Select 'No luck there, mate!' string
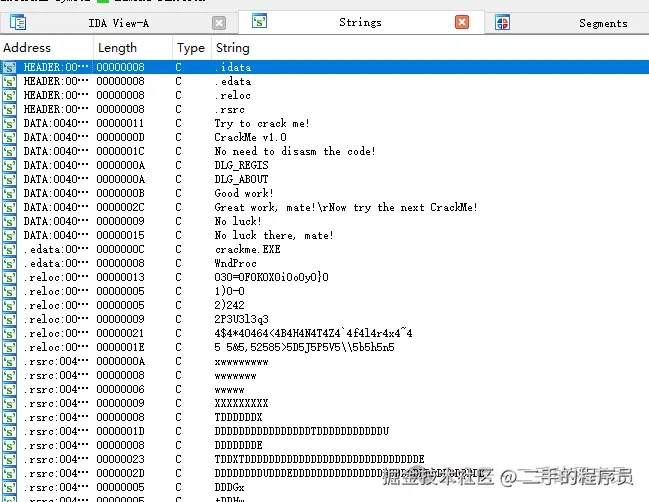Screen dimensions: 649x502 click(x=274, y=235)
